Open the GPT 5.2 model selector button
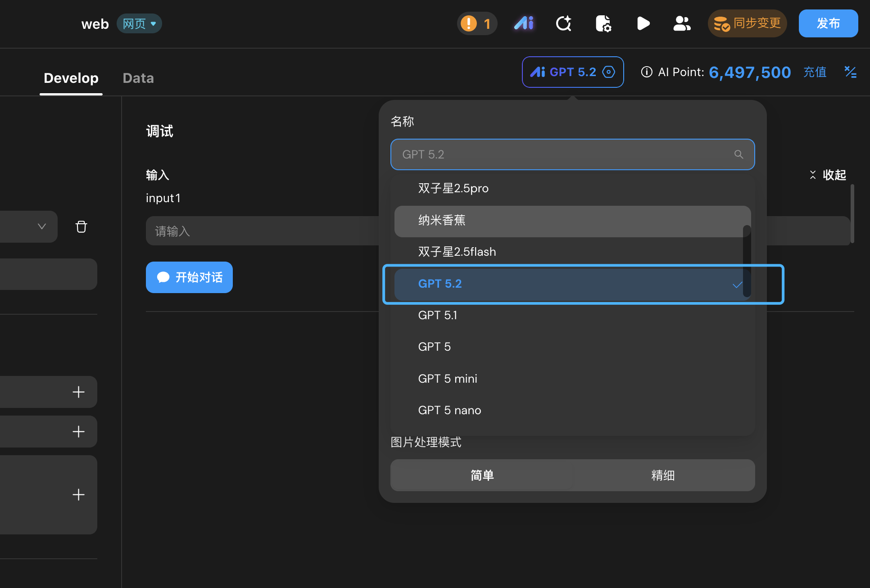The image size is (870, 588). [x=572, y=72]
